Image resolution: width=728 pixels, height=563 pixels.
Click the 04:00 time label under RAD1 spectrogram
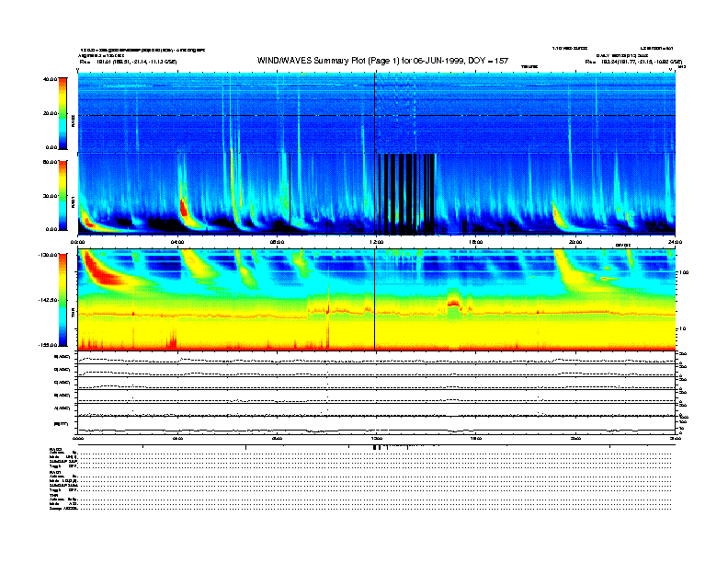pos(177,242)
